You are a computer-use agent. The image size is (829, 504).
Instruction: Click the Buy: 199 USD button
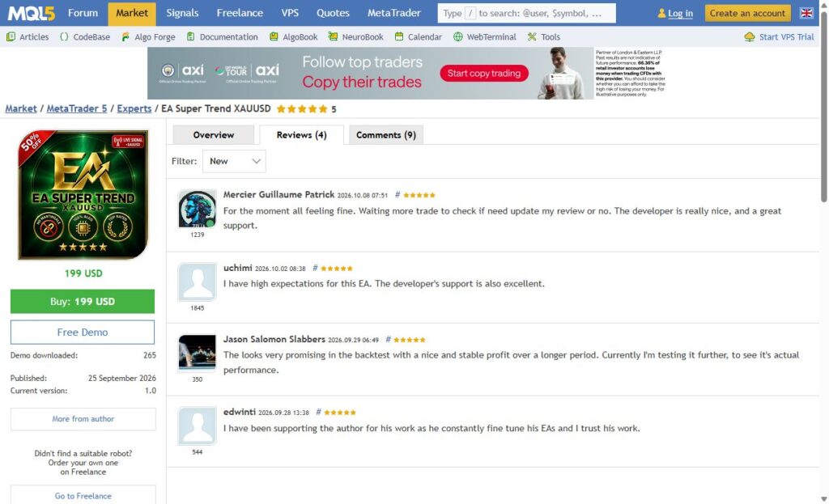click(83, 301)
